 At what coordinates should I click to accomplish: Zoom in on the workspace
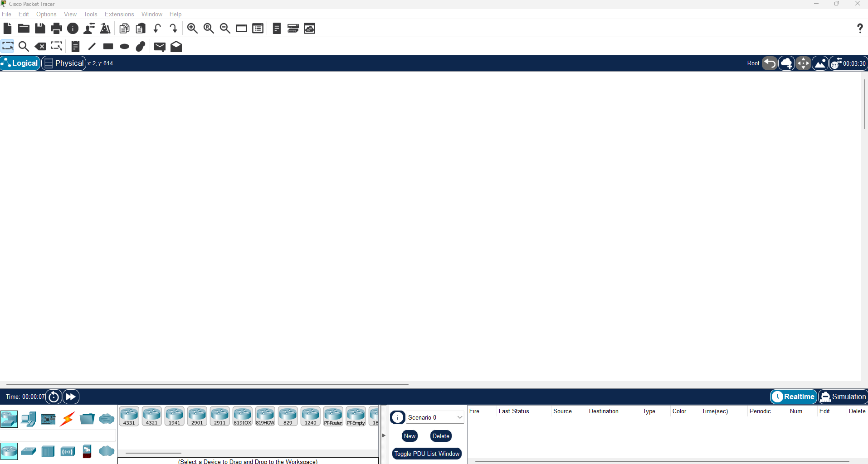click(x=192, y=29)
